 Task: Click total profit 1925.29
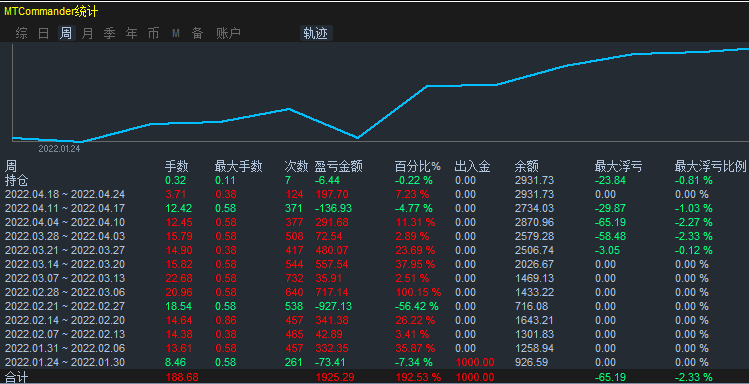click(335, 377)
